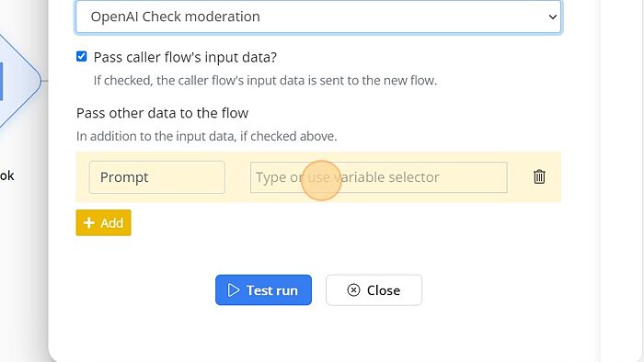644x362 pixels.
Task: Select the connector line beside the diamond node
Action: click(x=45, y=81)
